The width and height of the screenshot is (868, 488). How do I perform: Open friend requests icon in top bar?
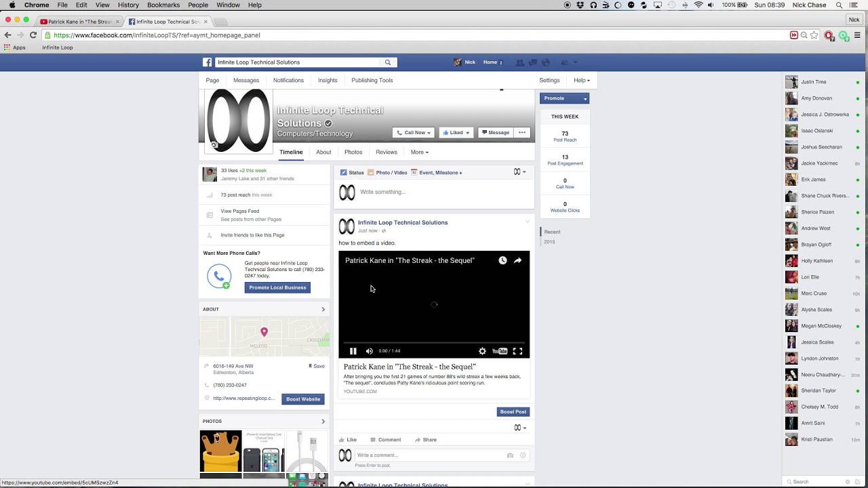click(519, 62)
